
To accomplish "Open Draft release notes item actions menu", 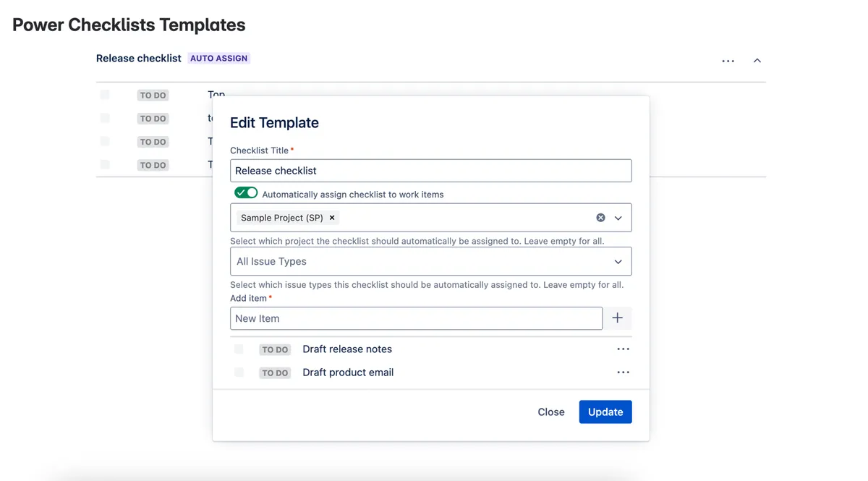I will (x=623, y=349).
